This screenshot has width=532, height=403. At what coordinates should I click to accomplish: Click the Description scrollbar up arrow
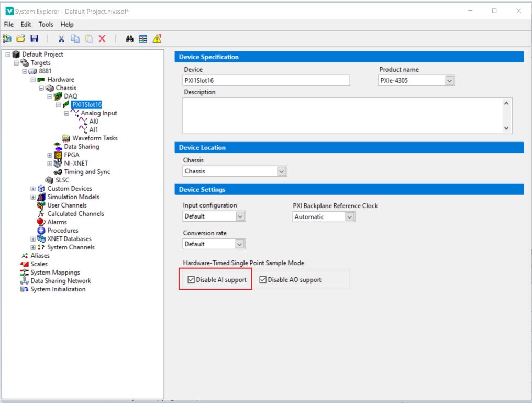click(x=506, y=103)
